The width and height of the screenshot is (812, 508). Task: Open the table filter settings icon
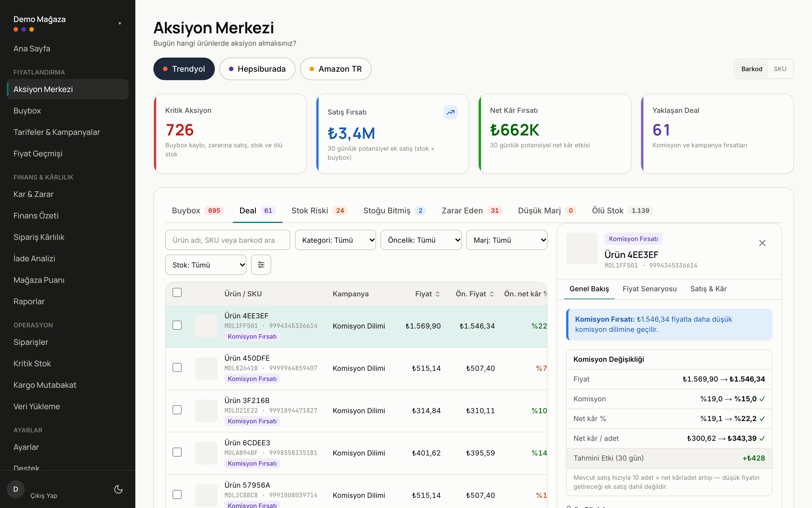tap(261, 265)
